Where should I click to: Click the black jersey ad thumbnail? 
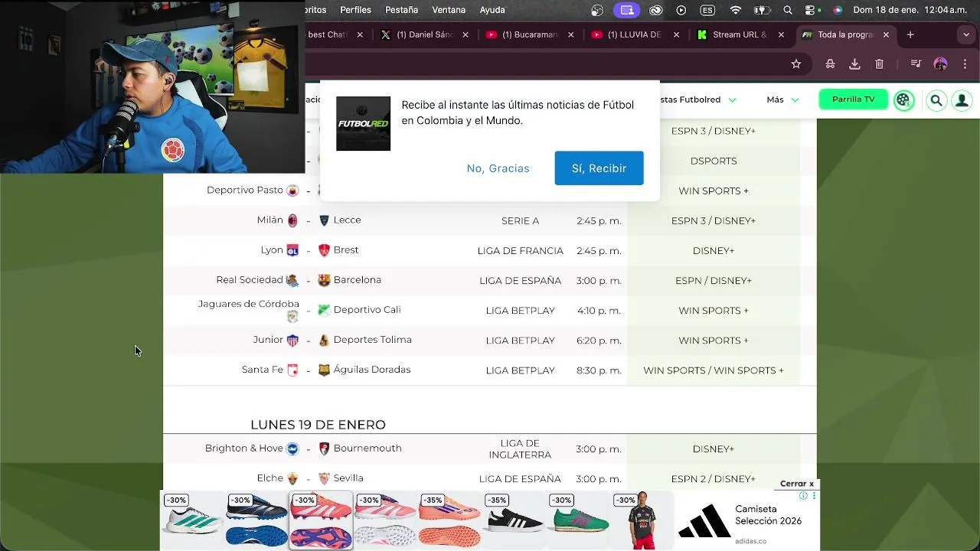pos(642,520)
